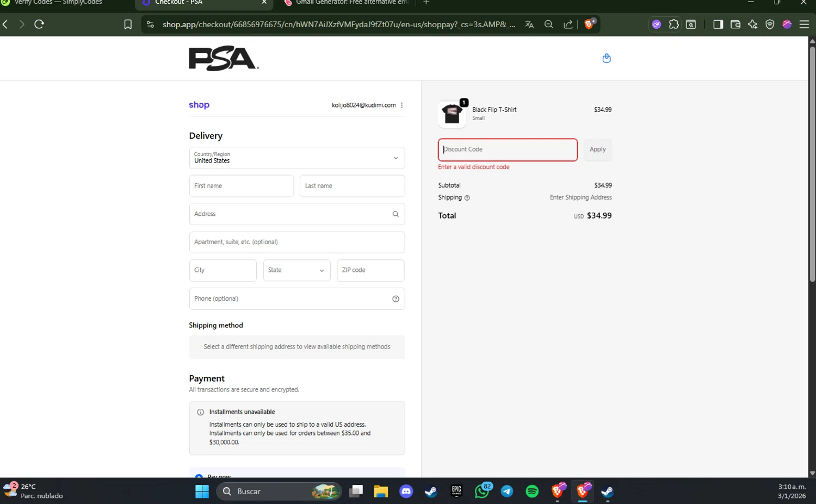Click the shop logo link

tap(199, 105)
